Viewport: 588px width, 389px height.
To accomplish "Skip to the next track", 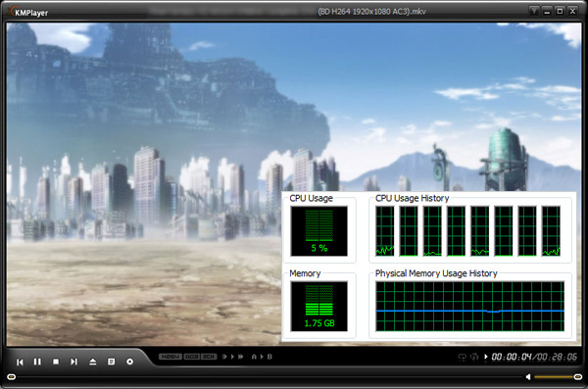I will click(x=73, y=362).
